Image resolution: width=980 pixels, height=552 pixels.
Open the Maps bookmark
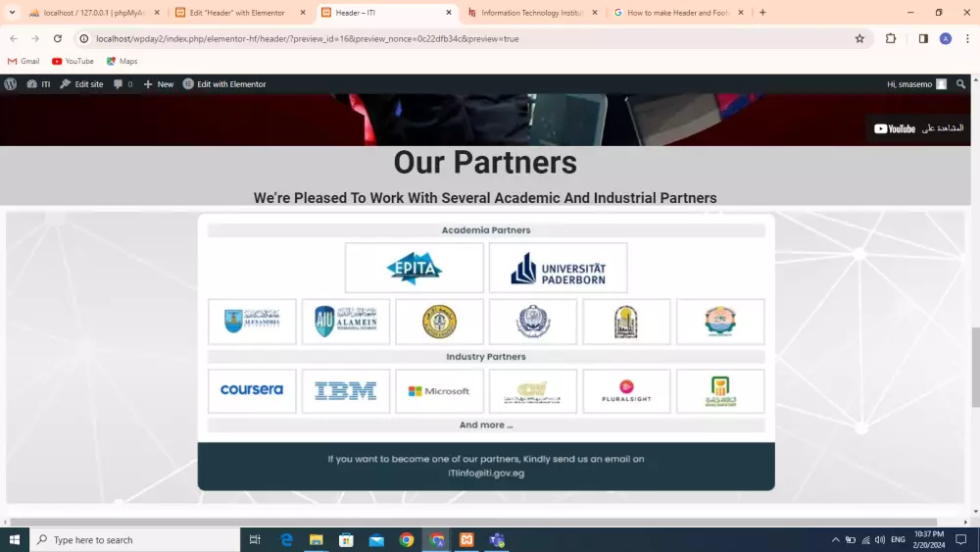click(x=122, y=61)
